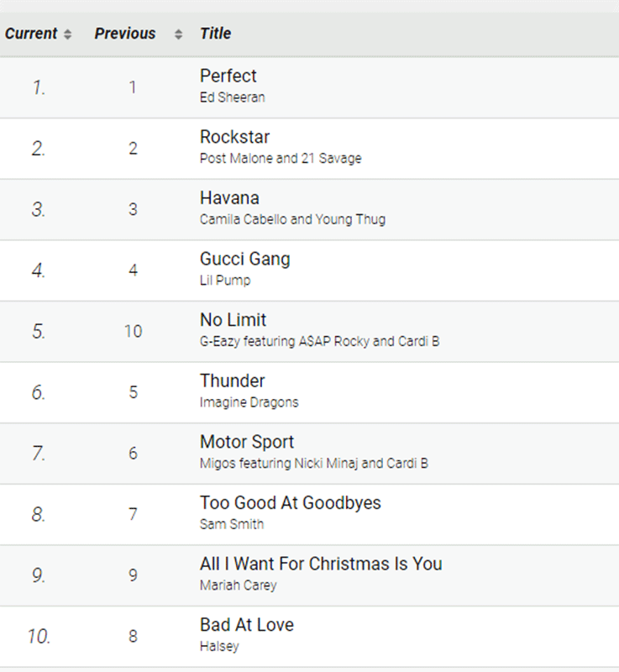Open the Gucci Gang entry
This screenshot has height=672, width=619.
point(245,260)
